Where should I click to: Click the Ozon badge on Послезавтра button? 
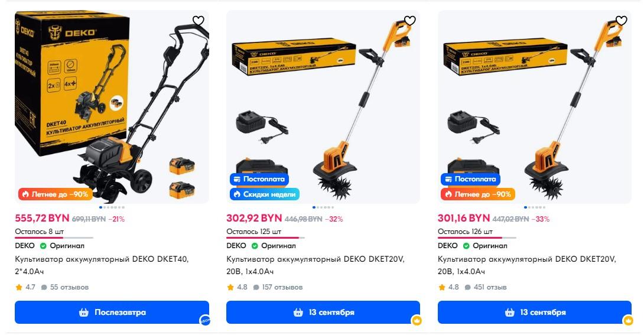point(204,320)
